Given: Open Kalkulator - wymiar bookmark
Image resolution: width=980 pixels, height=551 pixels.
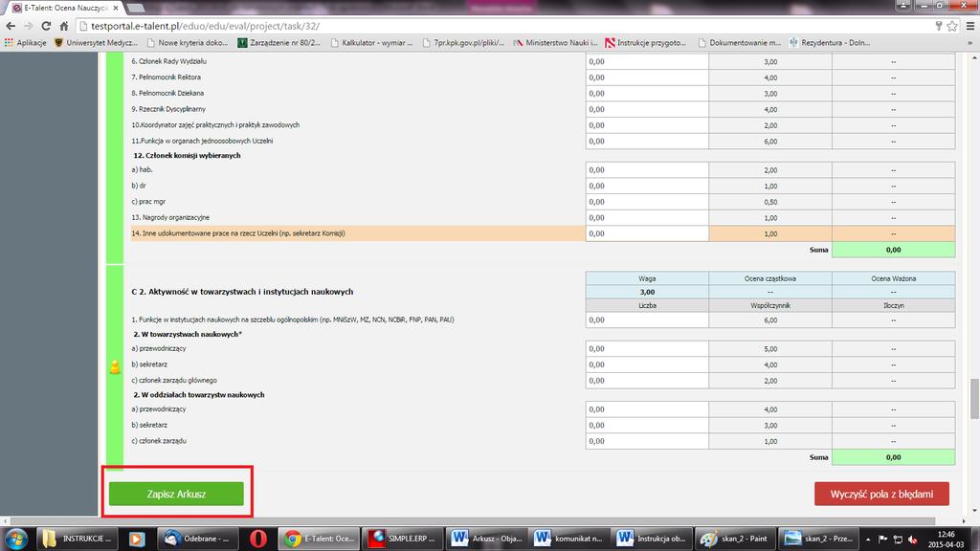Looking at the screenshot, I should (371, 43).
